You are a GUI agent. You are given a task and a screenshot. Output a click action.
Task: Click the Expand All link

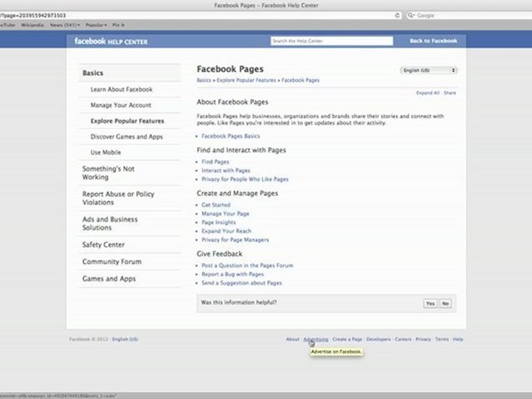pos(427,93)
